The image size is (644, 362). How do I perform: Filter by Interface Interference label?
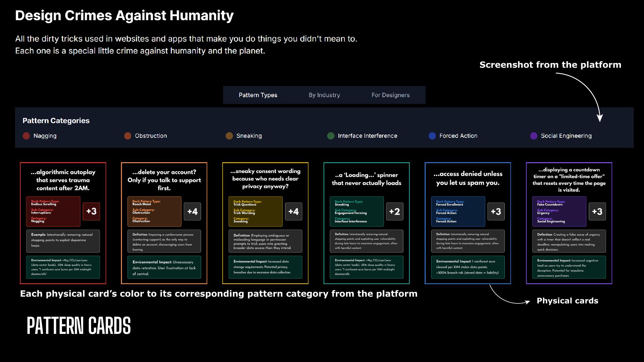367,136
